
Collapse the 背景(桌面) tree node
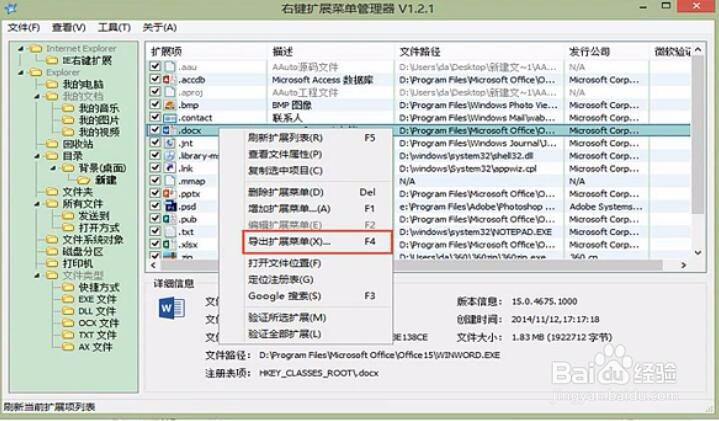pyautogui.click(x=53, y=168)
